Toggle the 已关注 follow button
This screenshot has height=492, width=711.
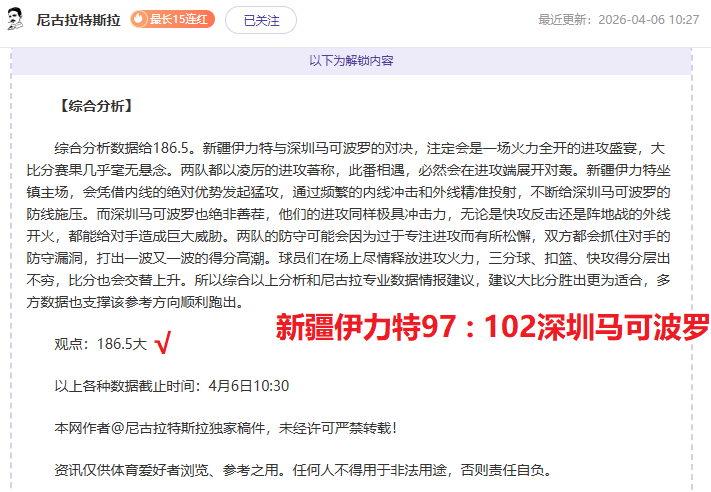coord(260,19)
